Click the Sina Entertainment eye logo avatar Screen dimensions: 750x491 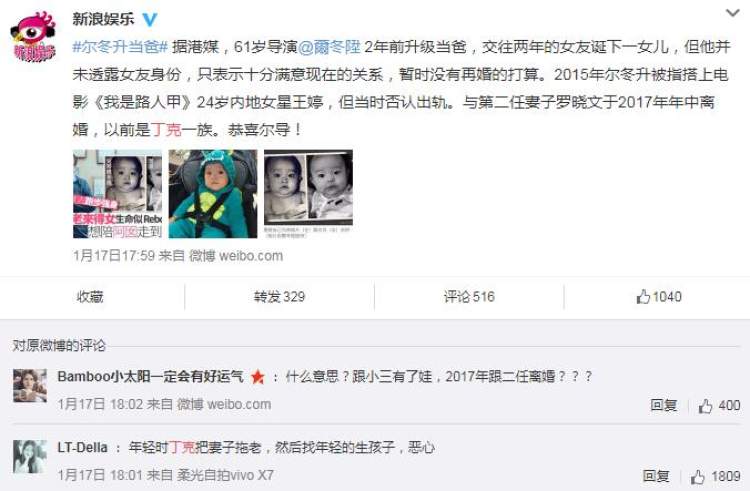[x=33, y=37]
